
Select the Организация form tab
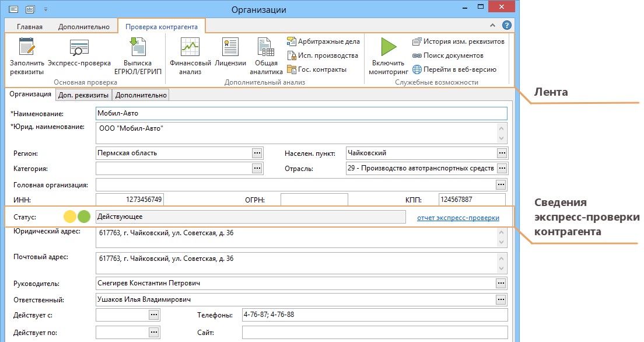30,94
